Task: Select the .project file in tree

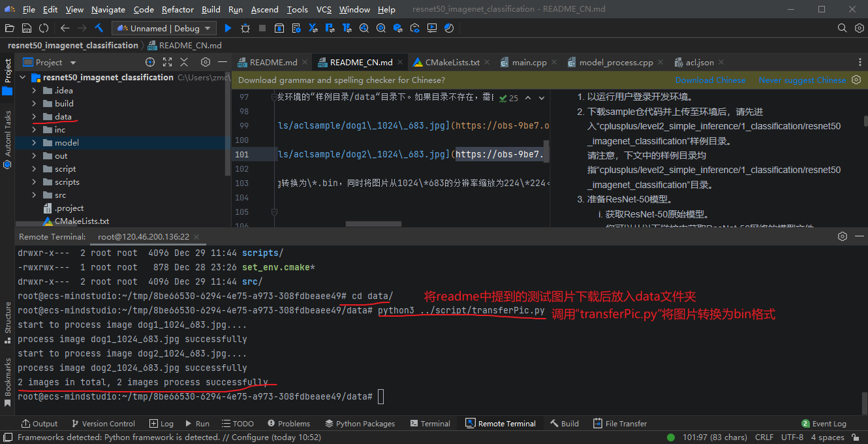Action: (x=69, y=208)
